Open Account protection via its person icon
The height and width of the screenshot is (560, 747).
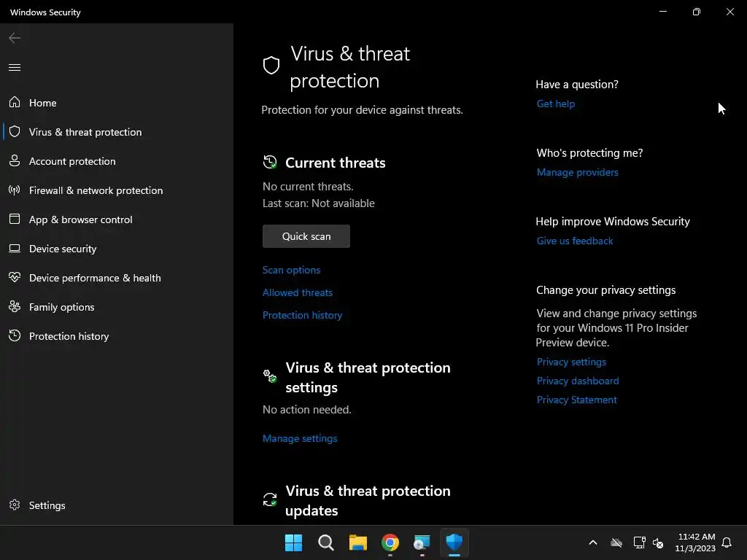click(15, 161)
